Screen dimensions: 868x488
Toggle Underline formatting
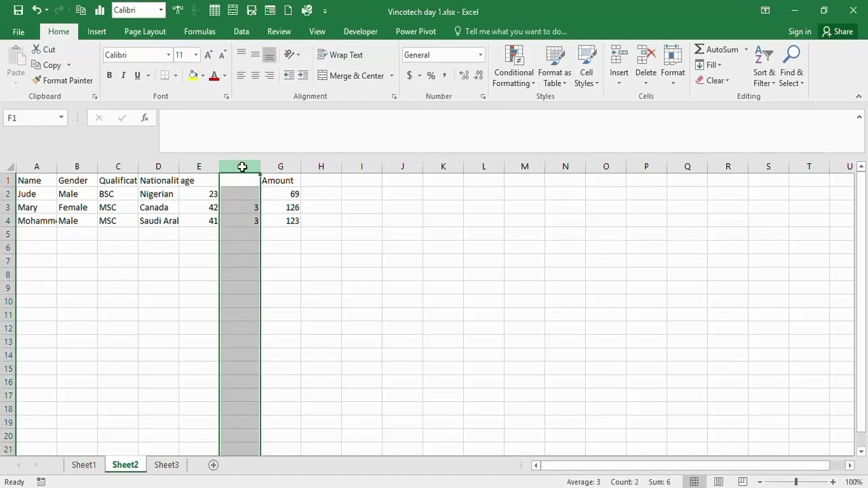click(x=138, y=75)
